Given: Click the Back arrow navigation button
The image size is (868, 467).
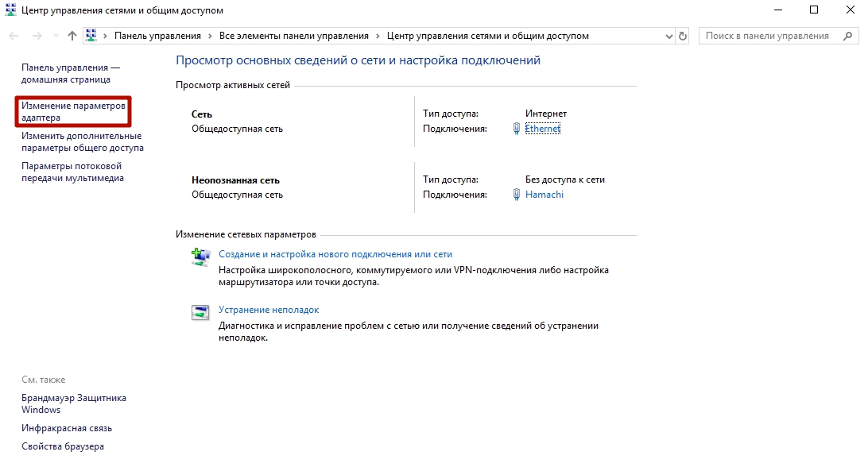Looking at the screenshot, I should click(x=14, y=36).
